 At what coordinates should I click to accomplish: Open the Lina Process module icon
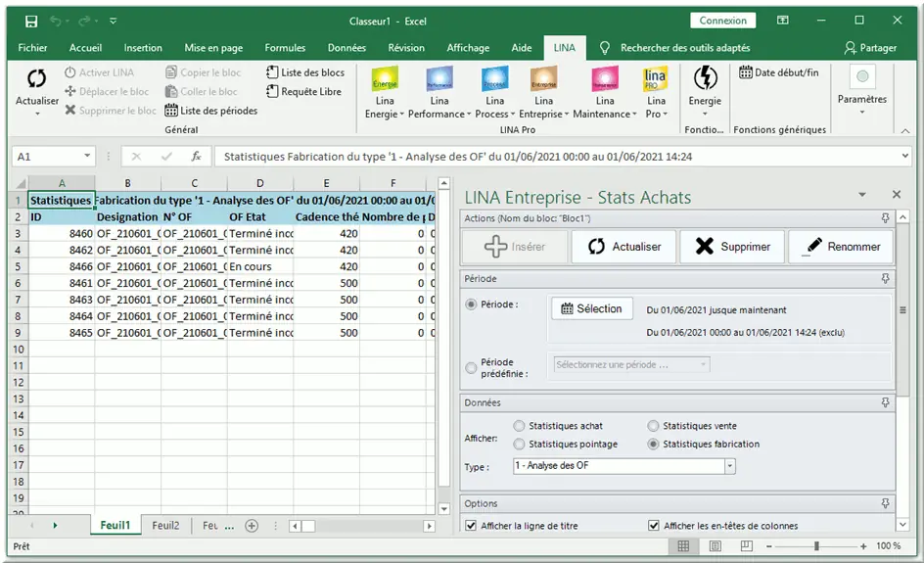pyautogui.click(x=494, y=78)
